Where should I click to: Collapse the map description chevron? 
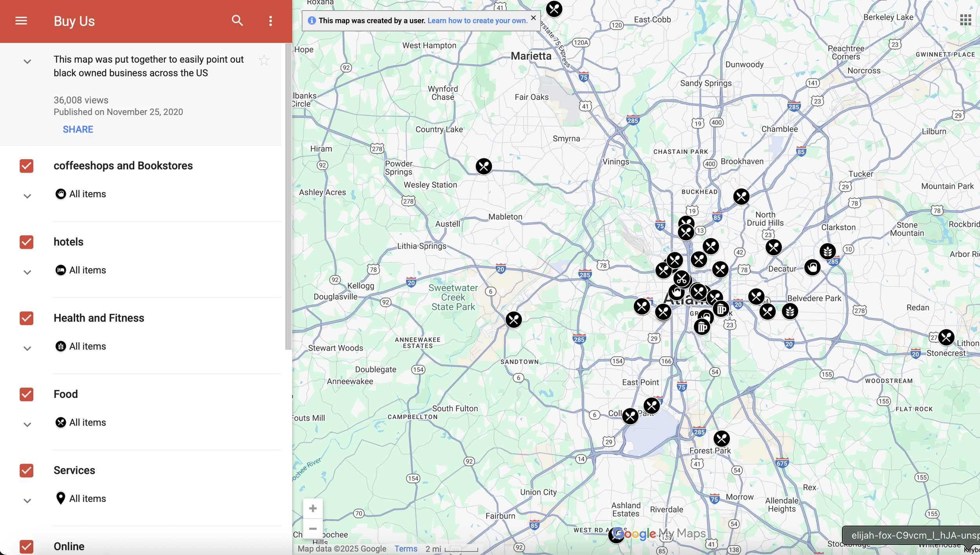[27, 62]
